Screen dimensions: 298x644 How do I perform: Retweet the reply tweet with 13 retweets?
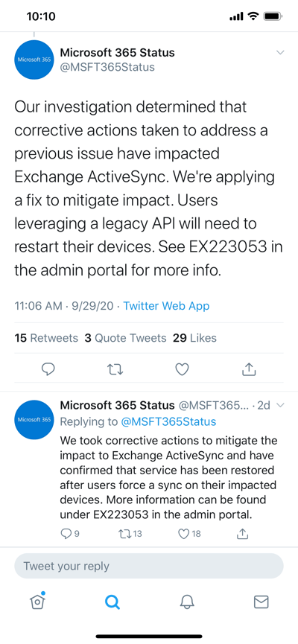(x=130, y=534)
